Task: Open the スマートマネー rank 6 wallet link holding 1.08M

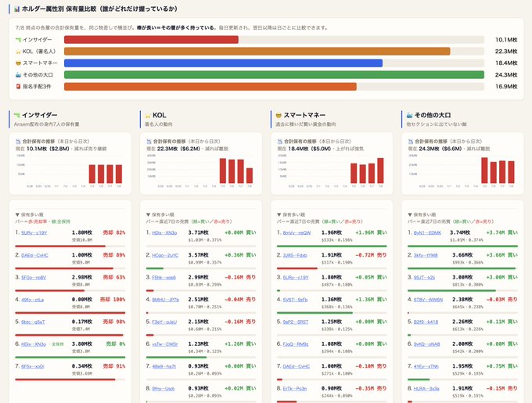Action: click(x=296, y=344)
